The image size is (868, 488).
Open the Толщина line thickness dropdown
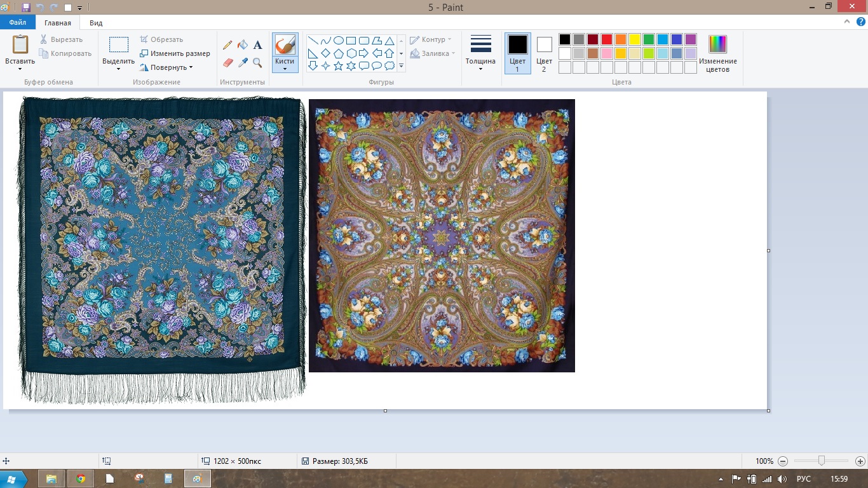pos(480,53)
